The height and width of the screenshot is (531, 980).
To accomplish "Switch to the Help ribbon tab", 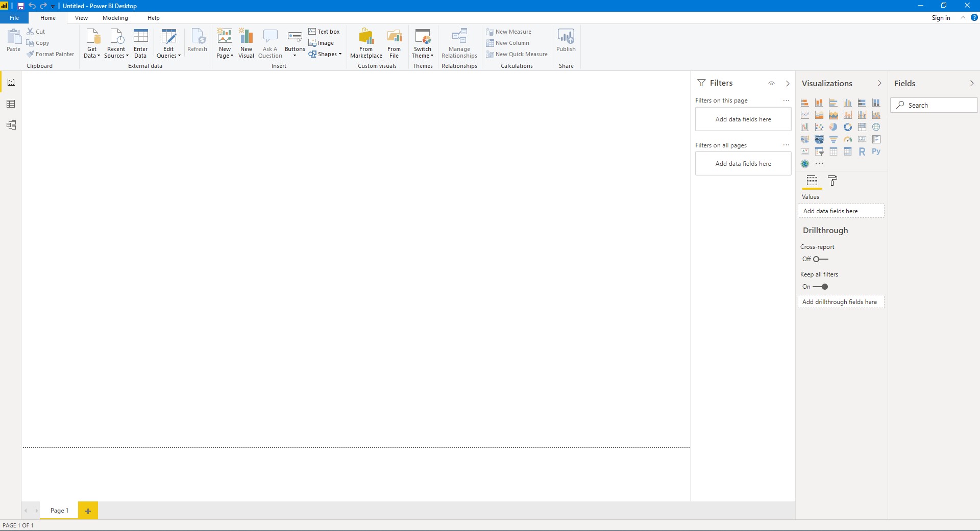I will pyautogui.click(x=154, y=18).
